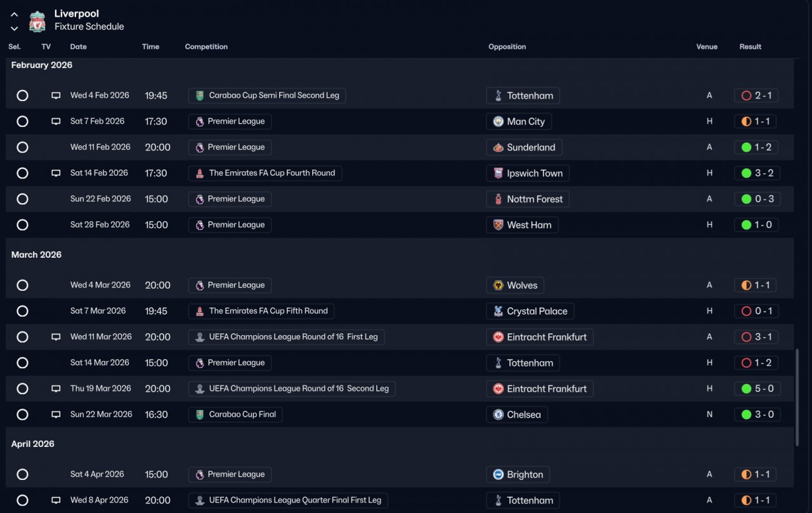Screen dimensions: 812x513
Task: Click TV icon for Wed 11 Mar fixture
Action: (x=56, y=337)
